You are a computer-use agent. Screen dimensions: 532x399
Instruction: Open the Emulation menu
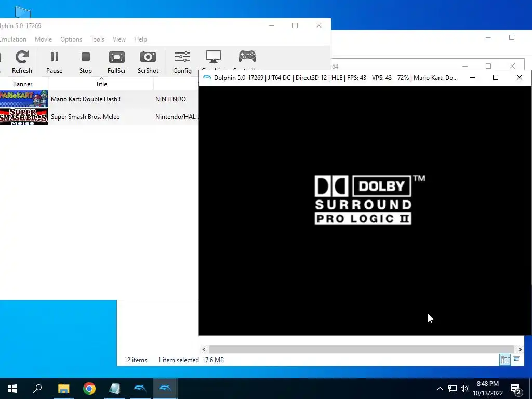coord(12,39)
